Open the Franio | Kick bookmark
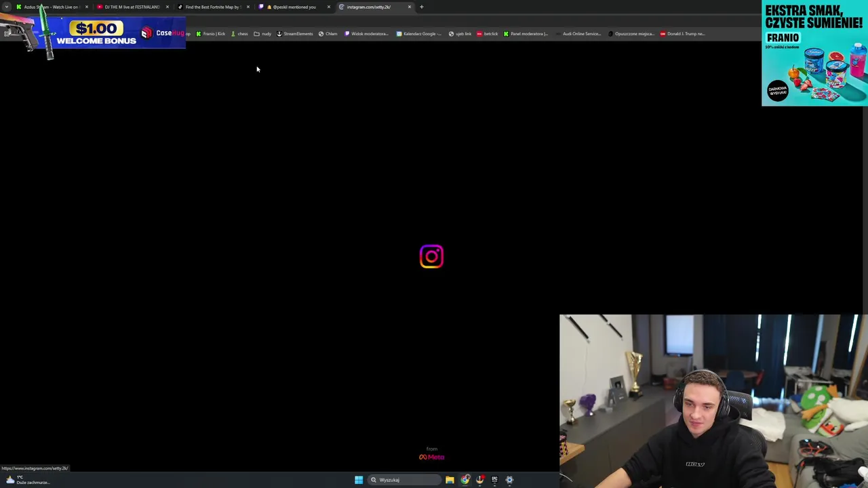This screenshot has width=868, height=488. tap(210, 34)
